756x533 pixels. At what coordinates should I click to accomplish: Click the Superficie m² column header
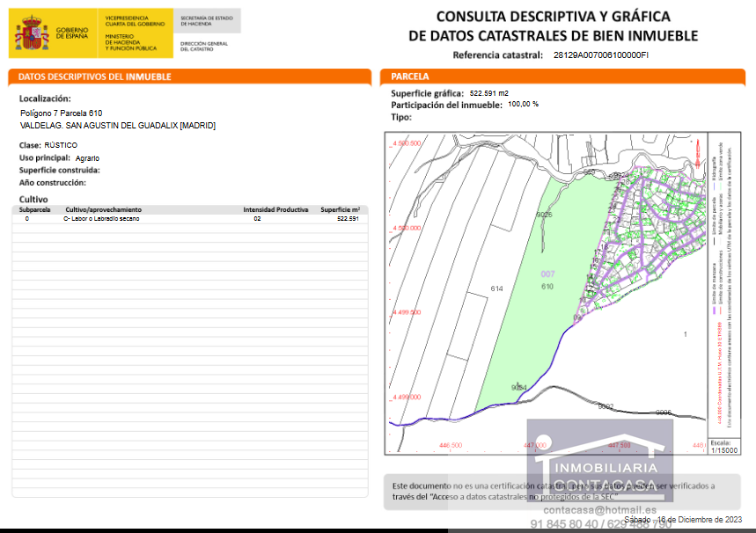pyautogui.click(x=340, y=210)
